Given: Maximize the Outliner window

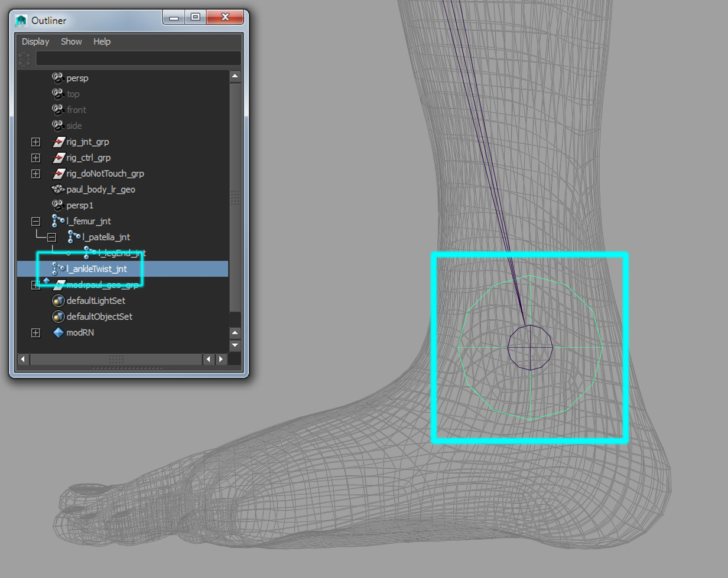Looking at the screenshot, I should pyautogui.click(x=196, y=17).
